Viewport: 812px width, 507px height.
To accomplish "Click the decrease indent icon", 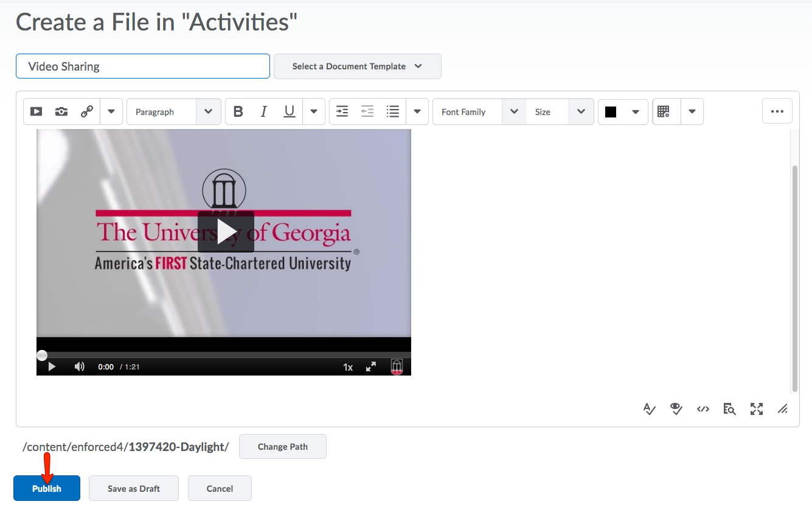I will click(367, 112).
